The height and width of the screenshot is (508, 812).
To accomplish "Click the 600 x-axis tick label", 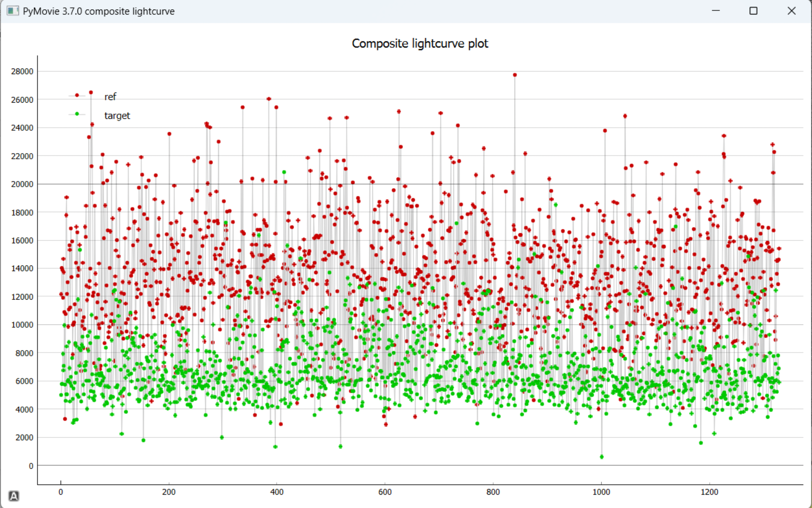I will coord(385,492).
